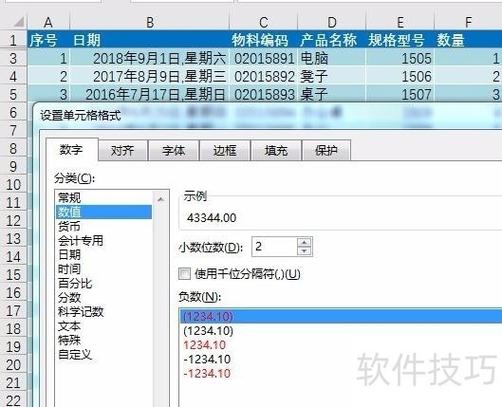The width and height of the screenshot is (502, 407).
Task: Click the 桌子 product cell
Action: click(x=332, y=94)
